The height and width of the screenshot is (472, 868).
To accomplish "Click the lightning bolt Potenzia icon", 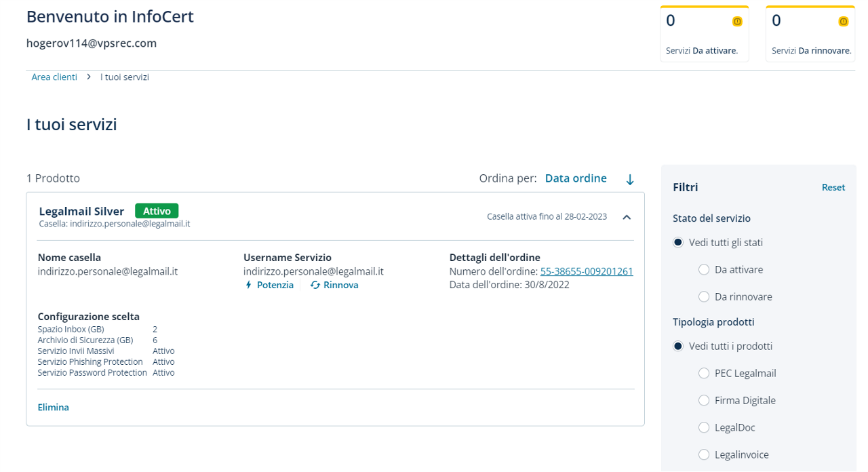I will pos(248,286).
